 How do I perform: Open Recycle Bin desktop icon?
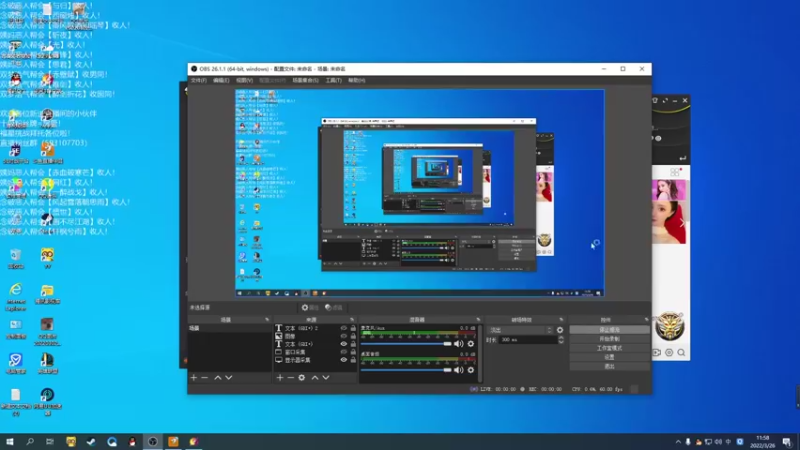[16, 259]
